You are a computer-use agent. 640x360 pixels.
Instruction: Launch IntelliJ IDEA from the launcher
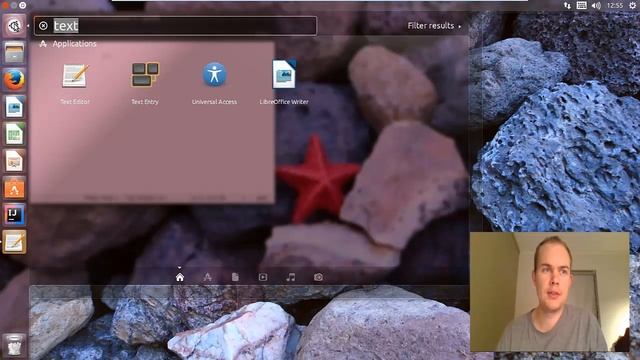tap(14, 215)
